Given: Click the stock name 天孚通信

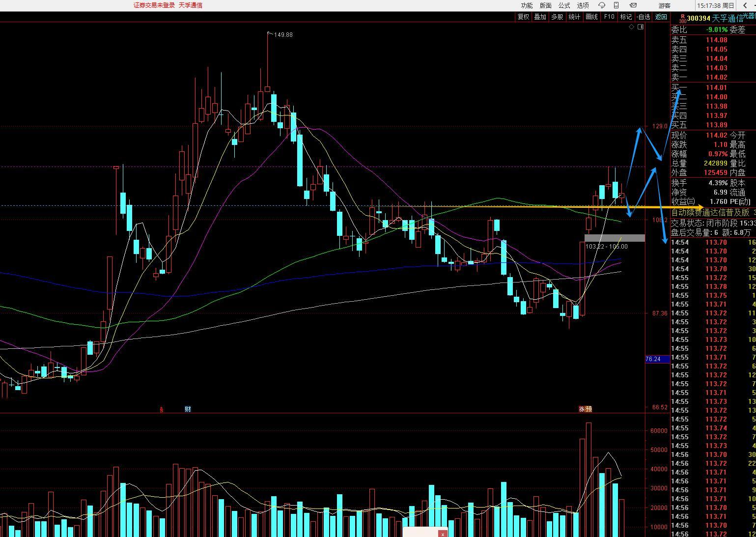Looking at the screenshot, I should pos(728,18).
